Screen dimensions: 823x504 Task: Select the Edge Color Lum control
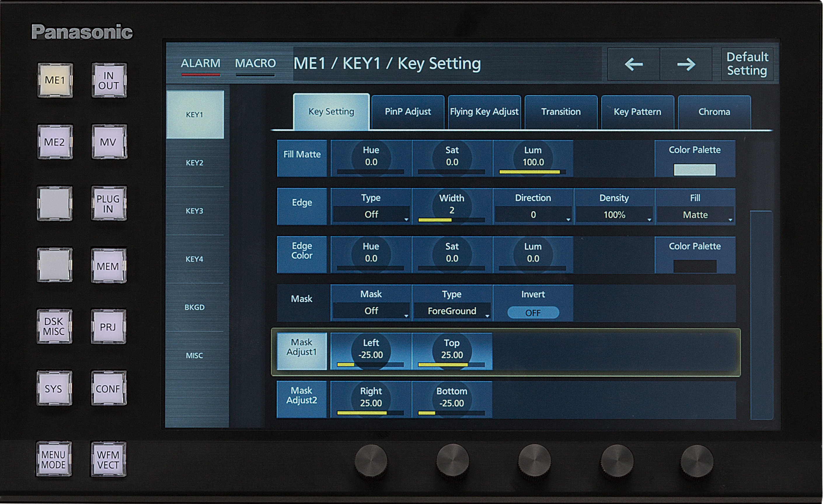pos(533,255)
